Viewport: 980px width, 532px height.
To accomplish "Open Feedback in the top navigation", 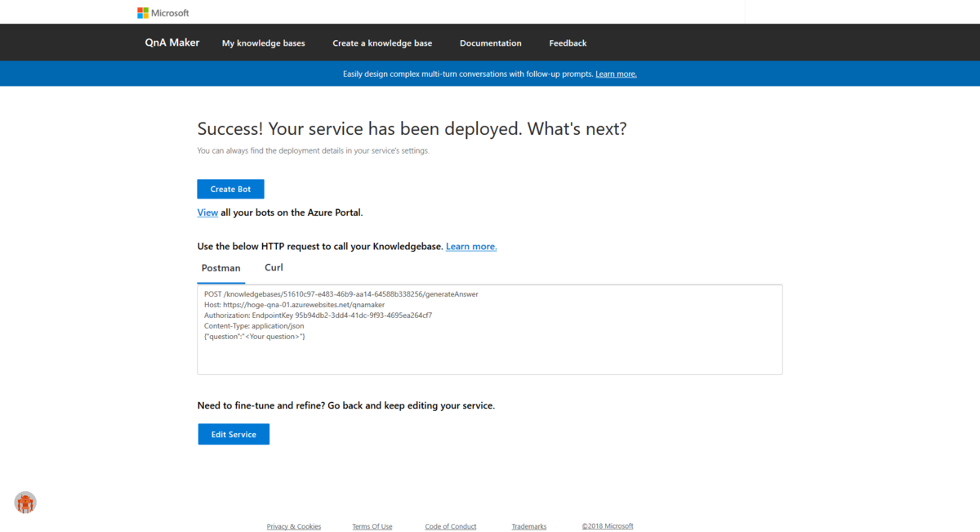I will (568, 43).
